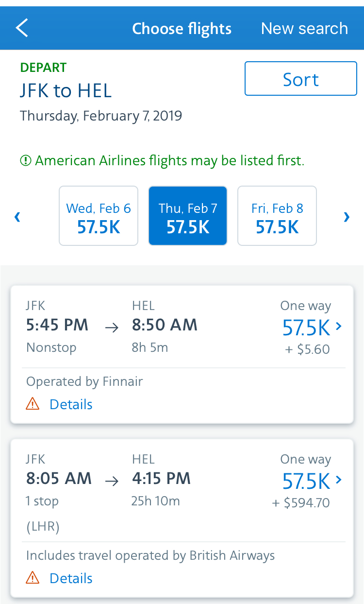364x604 pixels.
Task: Tap chevron beside 1 stop 57.5K price
Action: coord(339,480)
